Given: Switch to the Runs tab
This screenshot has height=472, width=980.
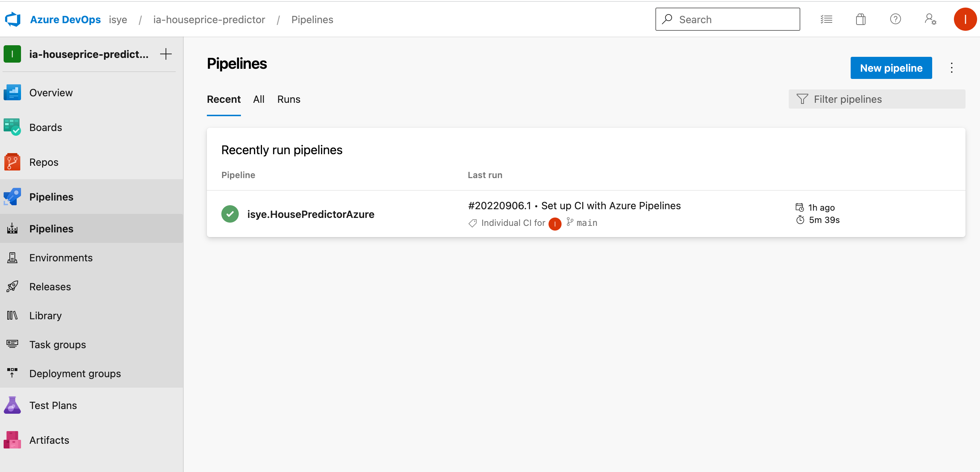Looking at the screenshot, I should click(x=288, y=99).
